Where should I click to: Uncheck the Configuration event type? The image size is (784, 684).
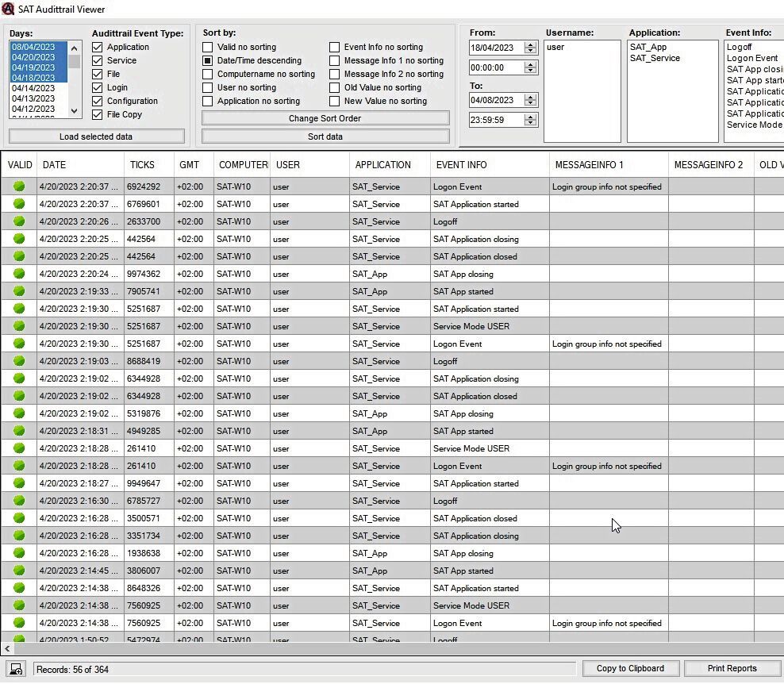pyautogui.click(x=97, y=101)
